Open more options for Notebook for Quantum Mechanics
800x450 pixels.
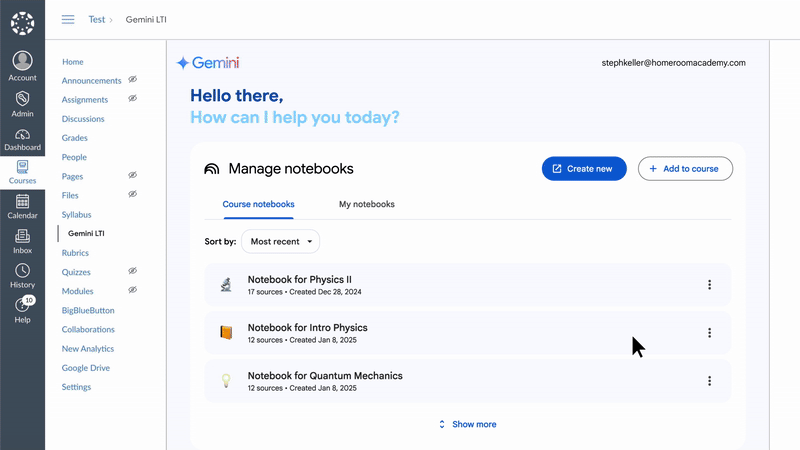click(x=709, y=381)
